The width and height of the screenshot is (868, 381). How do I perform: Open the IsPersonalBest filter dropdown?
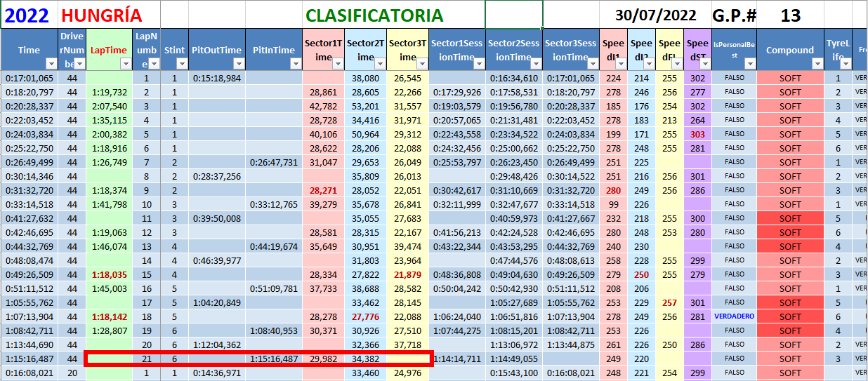(x=750, y=64)
